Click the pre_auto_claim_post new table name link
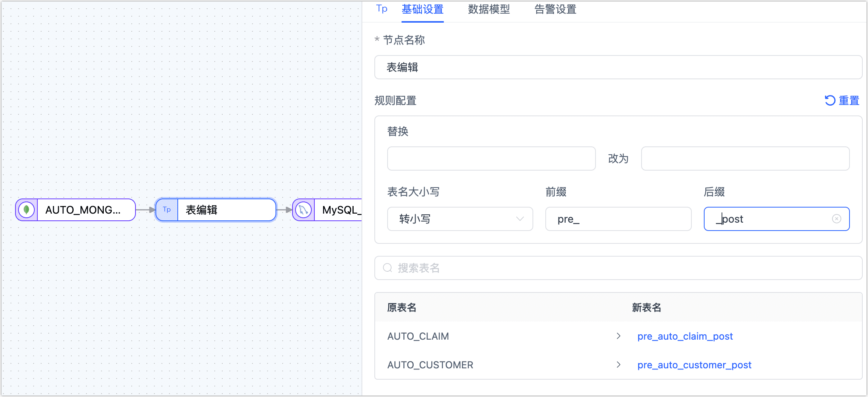868x397 pixels. 685,336
